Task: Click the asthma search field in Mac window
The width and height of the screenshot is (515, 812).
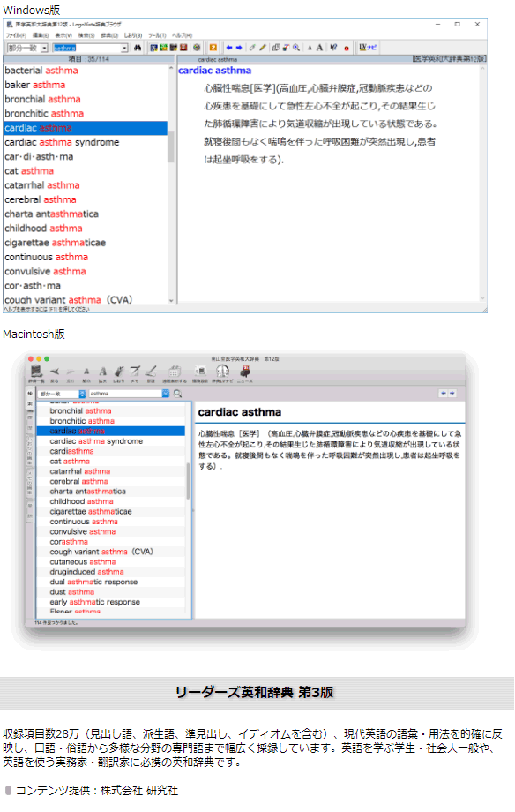Action: pos(126,395)
